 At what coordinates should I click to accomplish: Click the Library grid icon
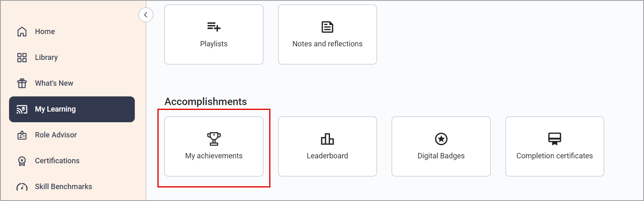(22, 57)
